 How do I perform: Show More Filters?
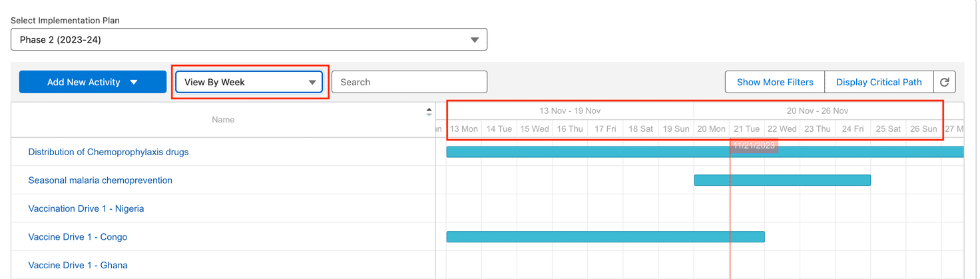pos(775,82)
